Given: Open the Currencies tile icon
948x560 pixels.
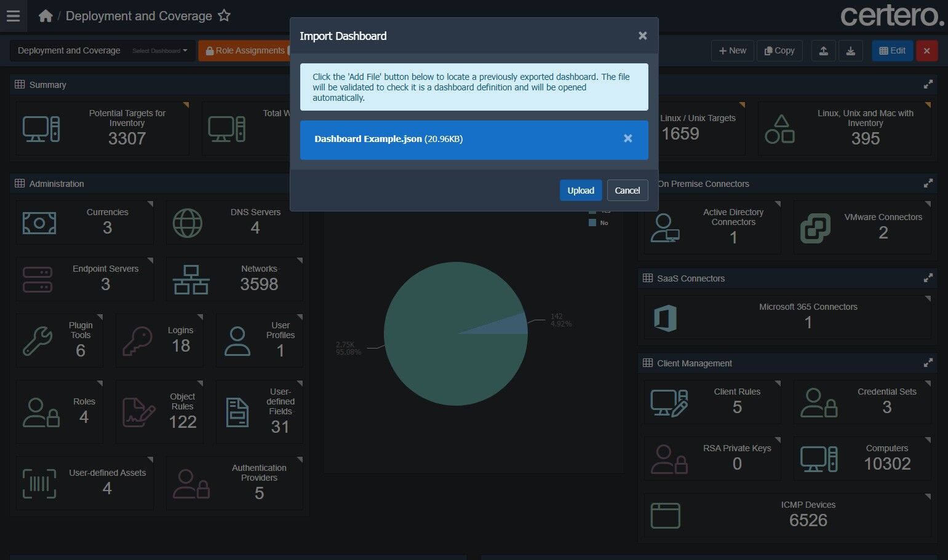Looking at the screenshot, I should 39,223.
